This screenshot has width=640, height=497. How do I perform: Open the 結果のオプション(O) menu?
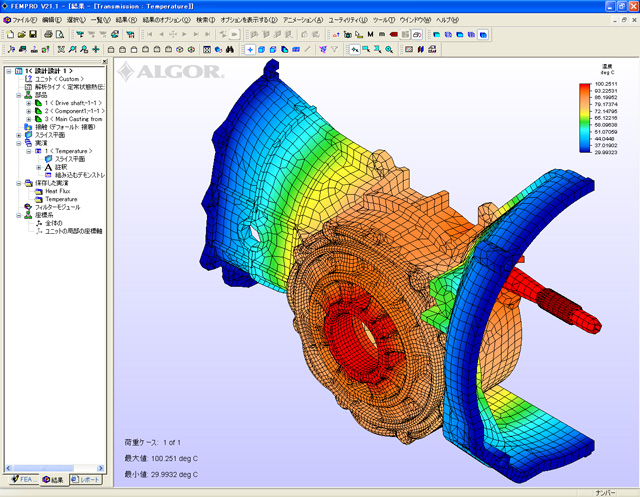click(x=167, y=20)
